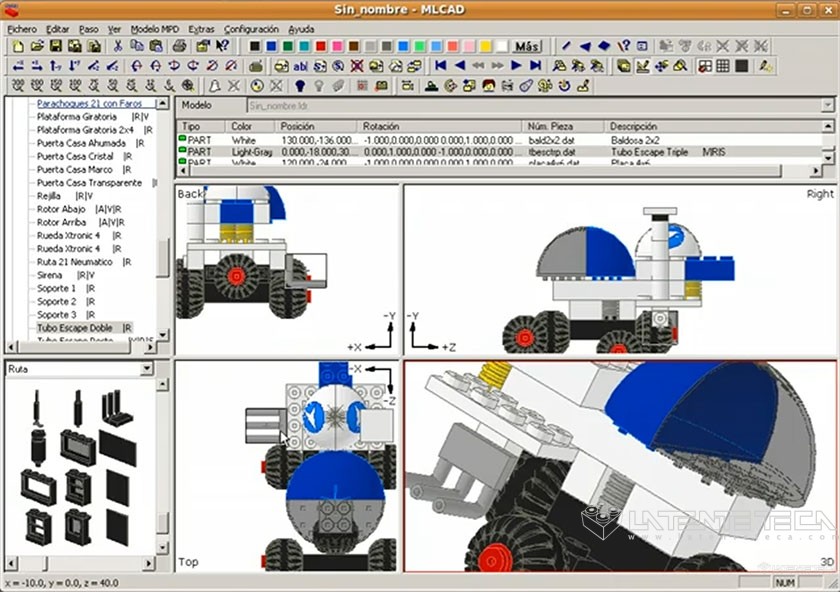Toggle the grid display button
840x592 pixels.
pyautogui.click(x=723, y=66)
